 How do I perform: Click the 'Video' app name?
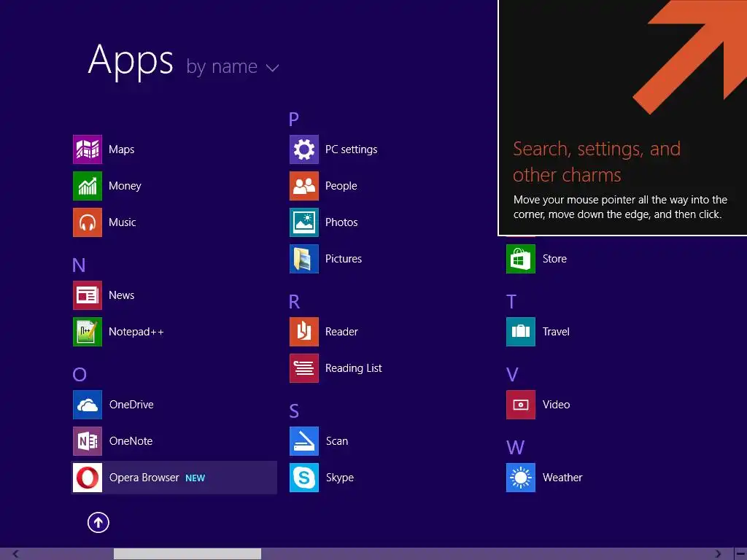[557, 405]
